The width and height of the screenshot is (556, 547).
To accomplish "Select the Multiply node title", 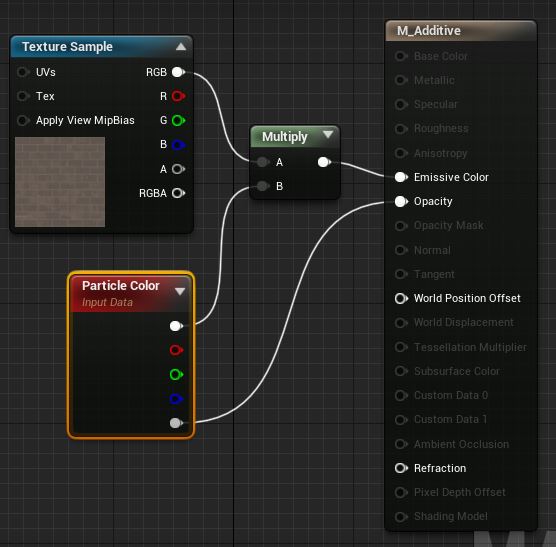I will point(284,136).
